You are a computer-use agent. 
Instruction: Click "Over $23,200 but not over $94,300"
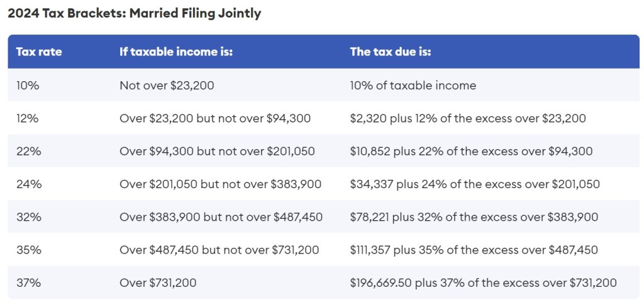214,118
